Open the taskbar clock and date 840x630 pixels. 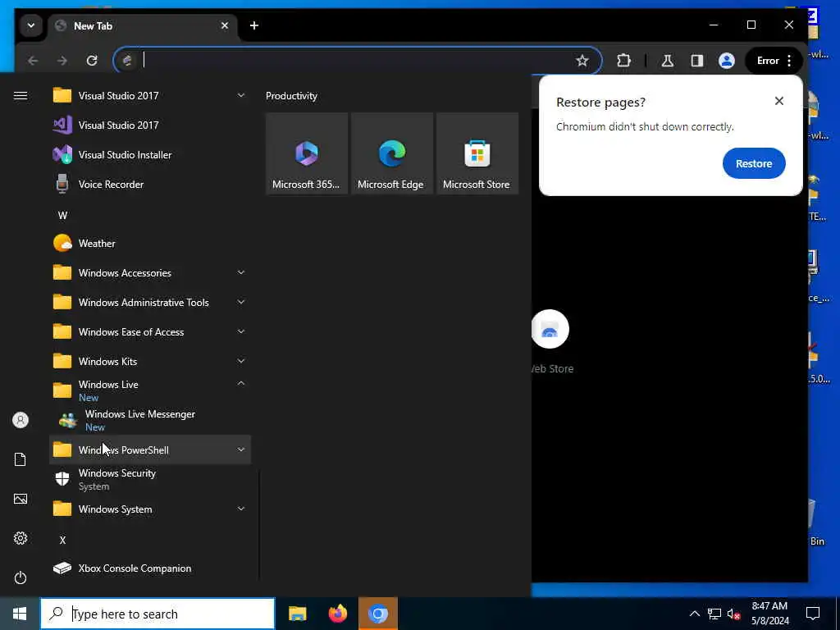click(x=769, y=614)
